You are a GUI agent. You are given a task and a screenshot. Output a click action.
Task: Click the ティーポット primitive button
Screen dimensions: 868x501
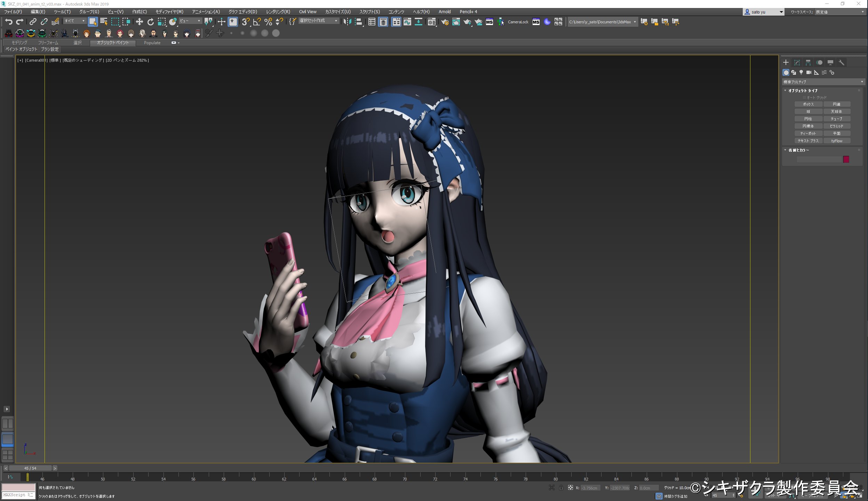(x=809, y=133)
